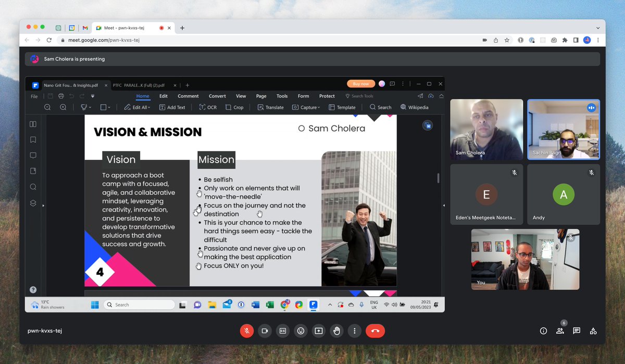Open the bookmarks panel in sidebar
Viewport: 625px width, 364px height.
click(33, 140)
